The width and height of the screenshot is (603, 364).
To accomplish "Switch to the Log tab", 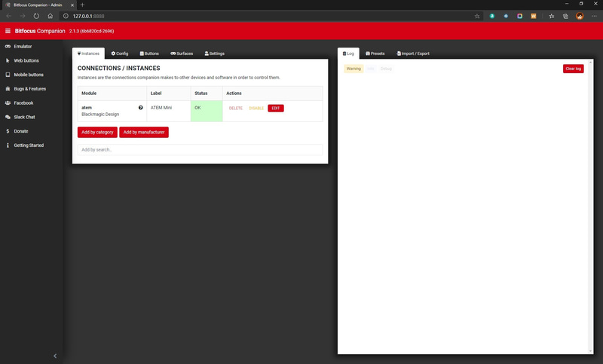I will click(x=348, y=54).
